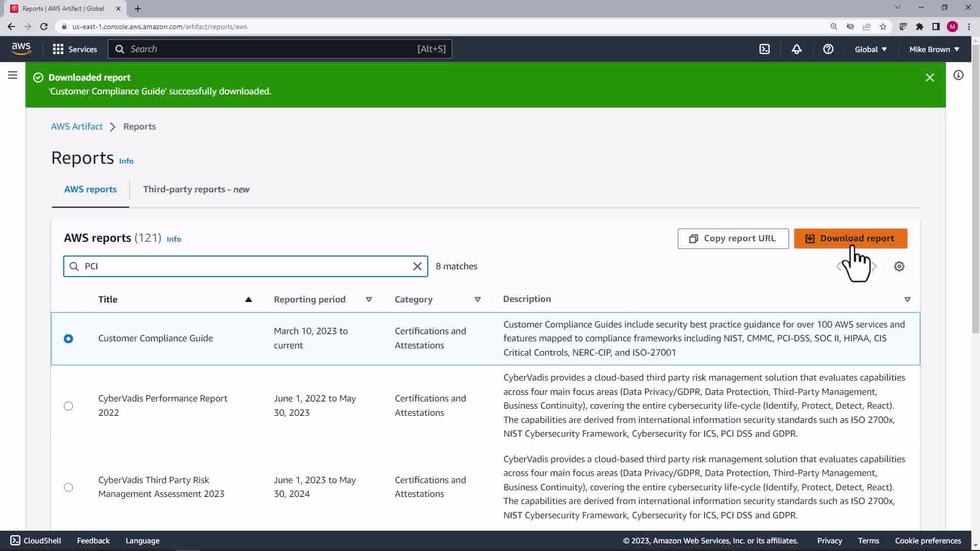980x551 pixels.
Task: Open the Services grid menu icon
Action: [58, 49]
